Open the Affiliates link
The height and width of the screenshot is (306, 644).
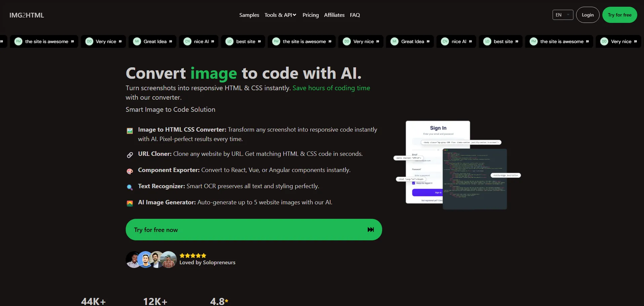[334, 15]
